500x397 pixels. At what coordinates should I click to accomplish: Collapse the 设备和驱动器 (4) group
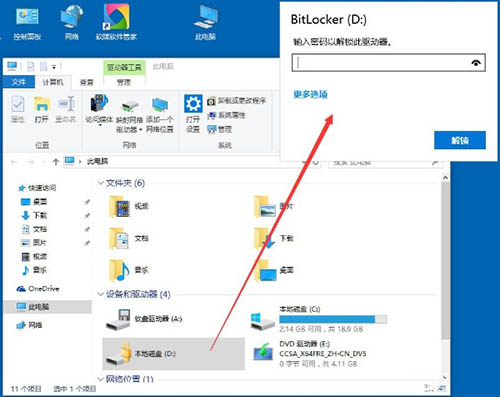(100, 294)
